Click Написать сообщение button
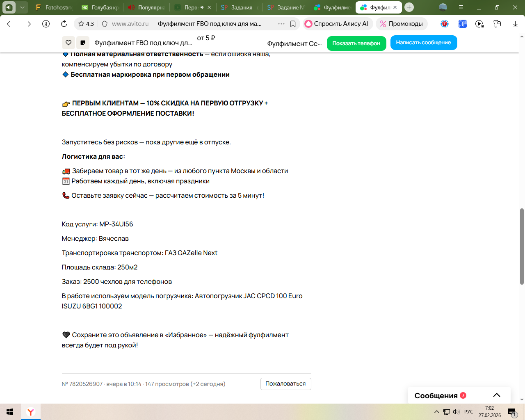 pyautogui.click(x=424, y=43)
